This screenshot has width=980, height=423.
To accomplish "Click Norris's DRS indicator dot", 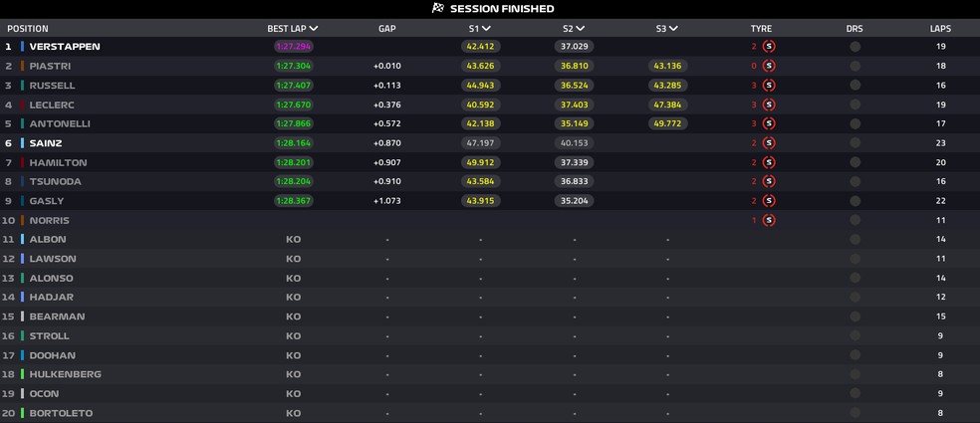I will coord(855,220).
